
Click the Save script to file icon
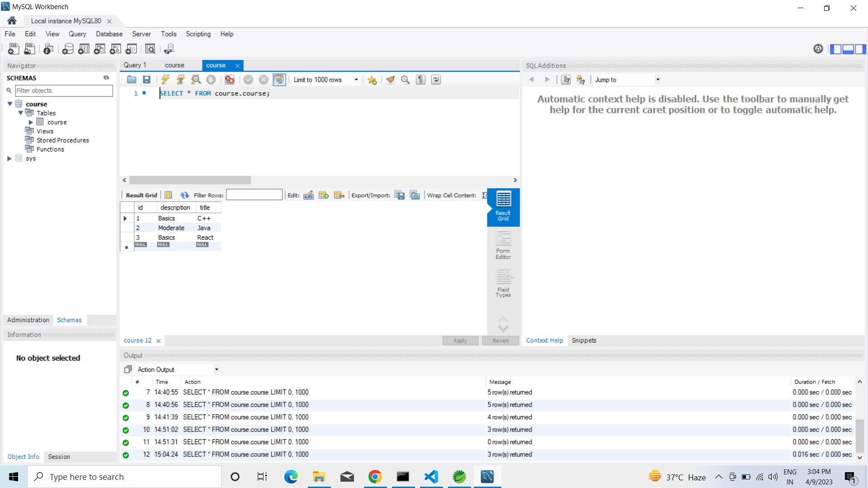(146, 80)
